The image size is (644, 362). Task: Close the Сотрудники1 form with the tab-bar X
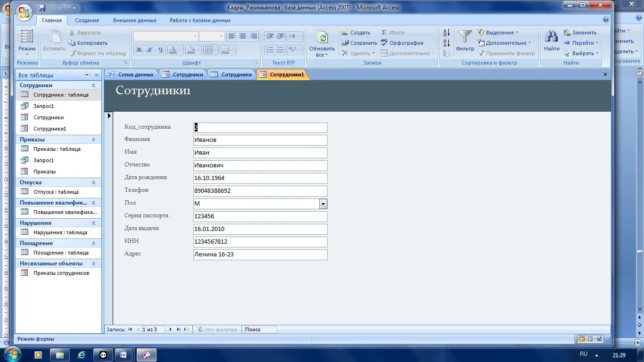pyautogui.click(x=605, y=74)
